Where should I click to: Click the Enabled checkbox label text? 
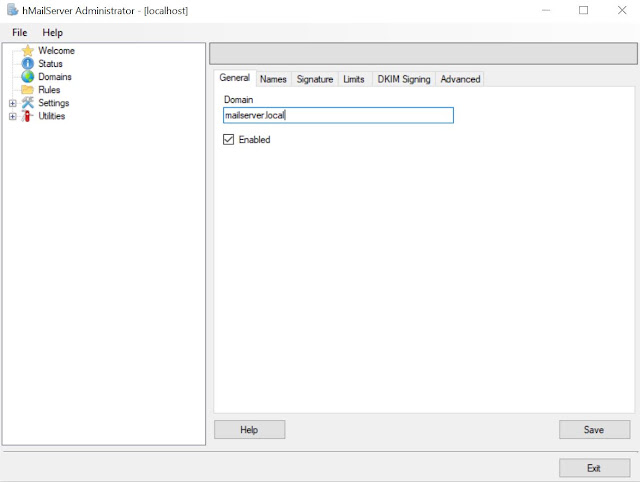[254, 140]
